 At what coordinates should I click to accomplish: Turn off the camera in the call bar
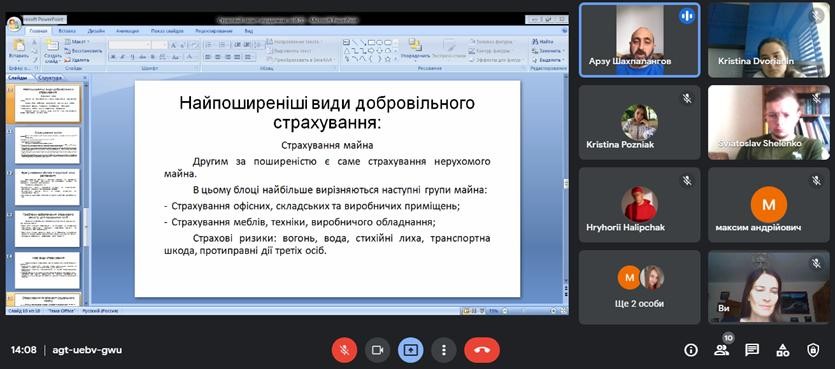(x=378, y=350)
